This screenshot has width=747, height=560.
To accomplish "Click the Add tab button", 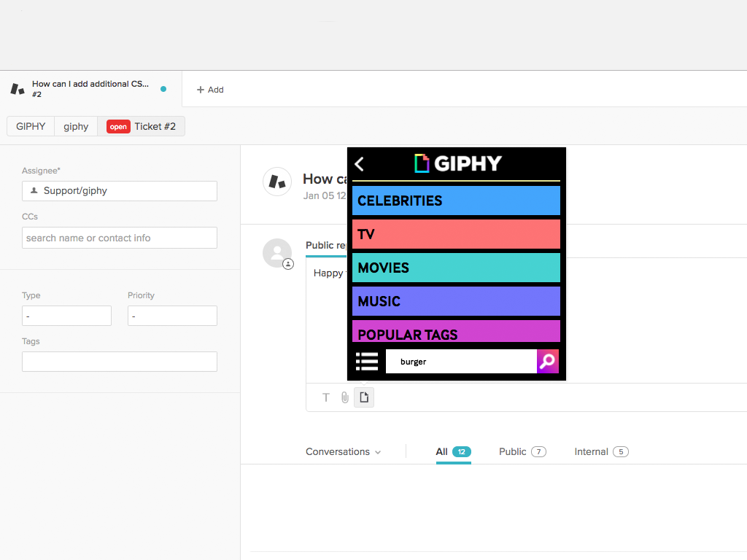I will (210, 90).
